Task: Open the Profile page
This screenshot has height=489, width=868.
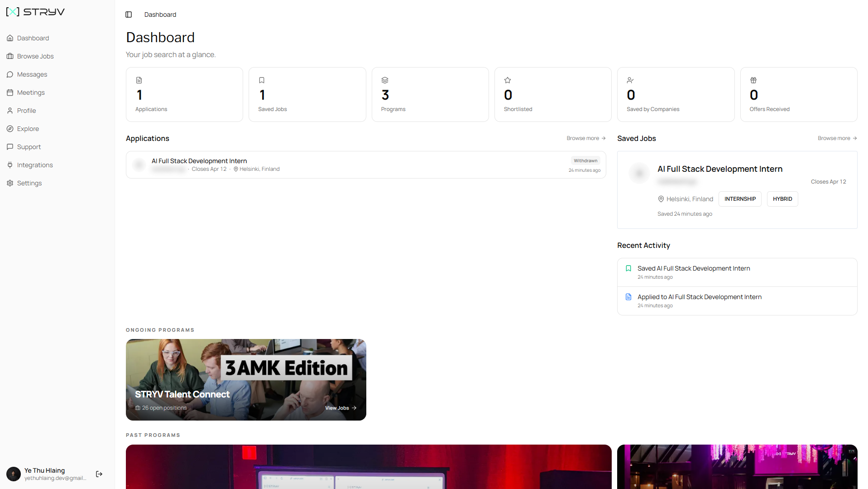Action: (26, 111)
